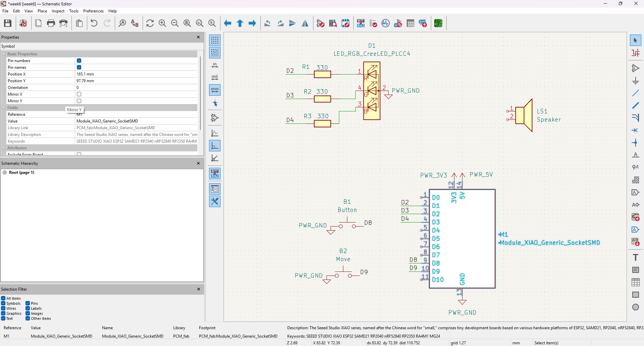This screenshot has height=346, width=644.
Task: Click the Undo arrow in toolbar
Action: click(94, 23)
